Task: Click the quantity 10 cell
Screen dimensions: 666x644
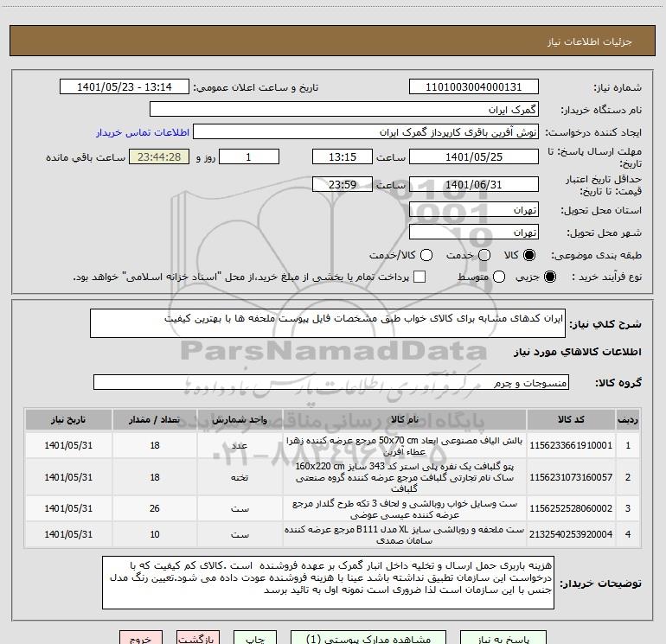Action: coord(155,534)
